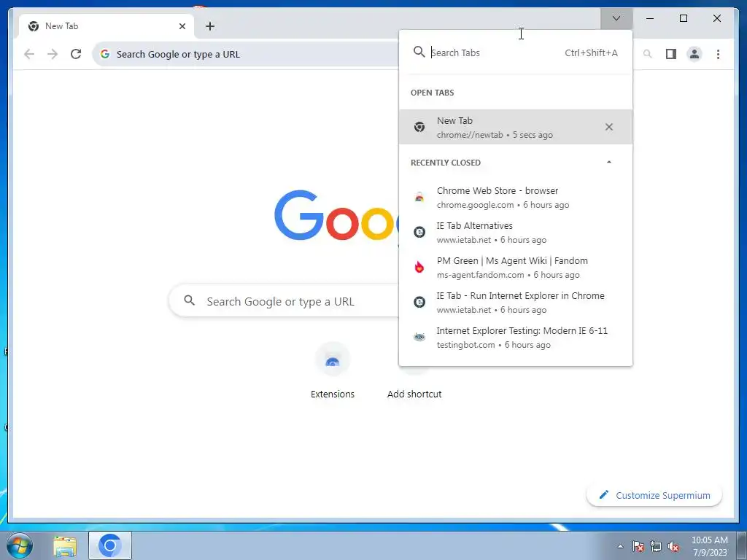Click the OPEN TABS section heading
747x560 pixels.
[x=432, y=93]
